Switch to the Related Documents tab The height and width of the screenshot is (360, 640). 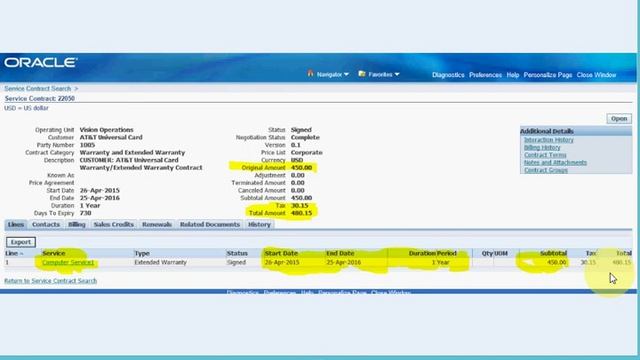pyautogui.click(x=210, y=224)
